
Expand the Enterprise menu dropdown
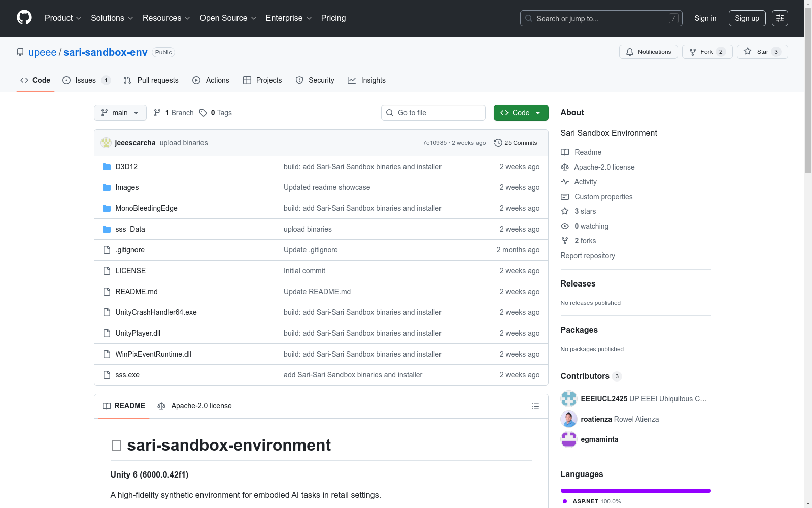pos(289,18)
